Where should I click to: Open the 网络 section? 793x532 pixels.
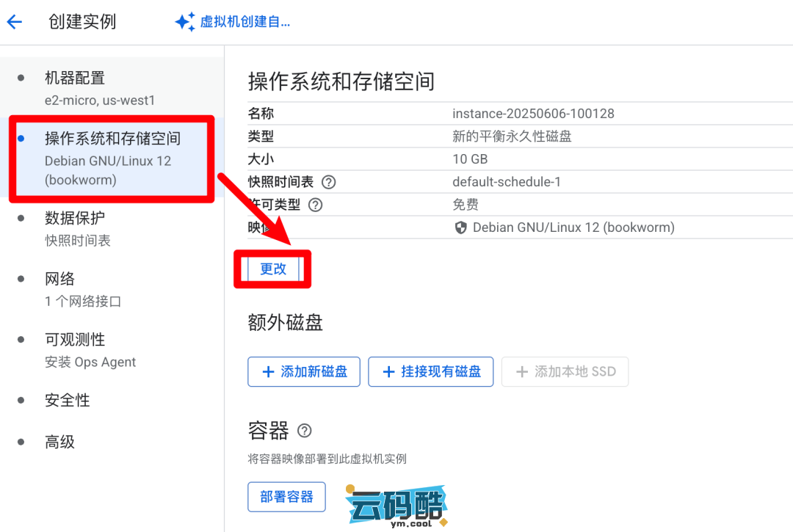[x=60, y=279]
